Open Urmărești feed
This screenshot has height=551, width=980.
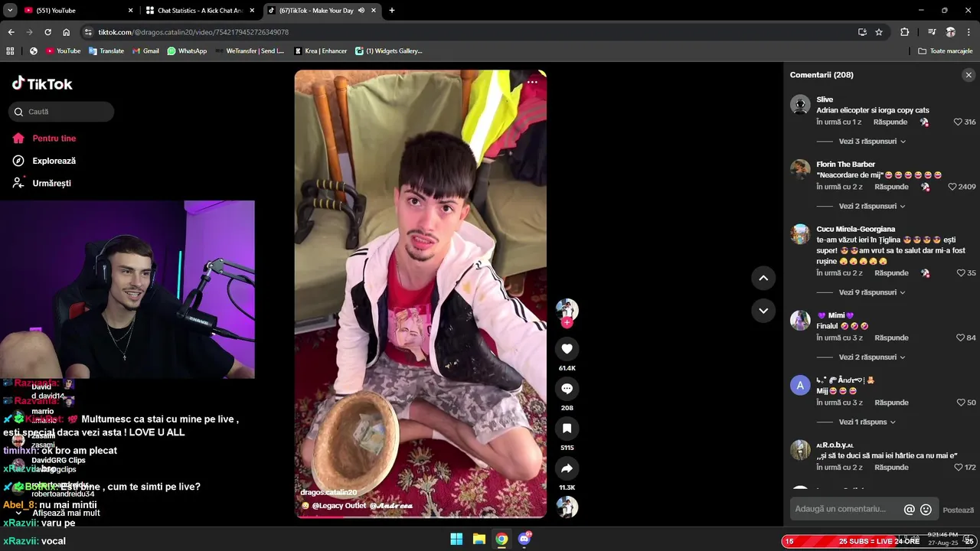[42, 183]
